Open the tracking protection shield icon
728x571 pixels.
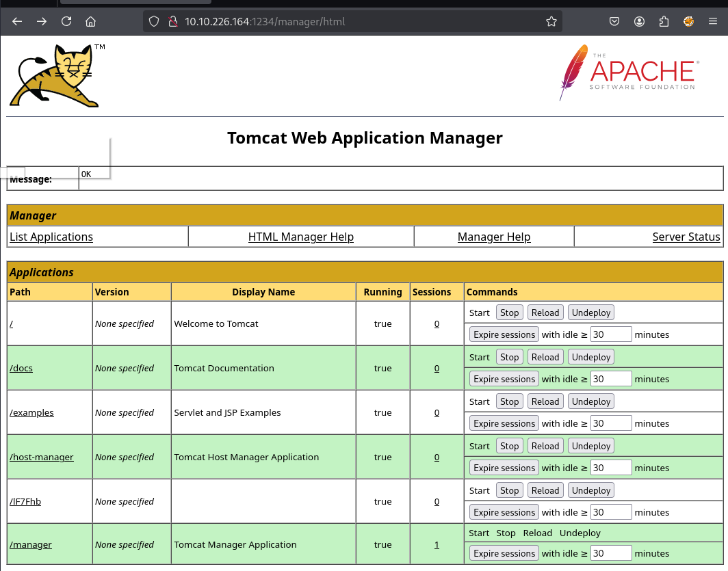[154, 21]
